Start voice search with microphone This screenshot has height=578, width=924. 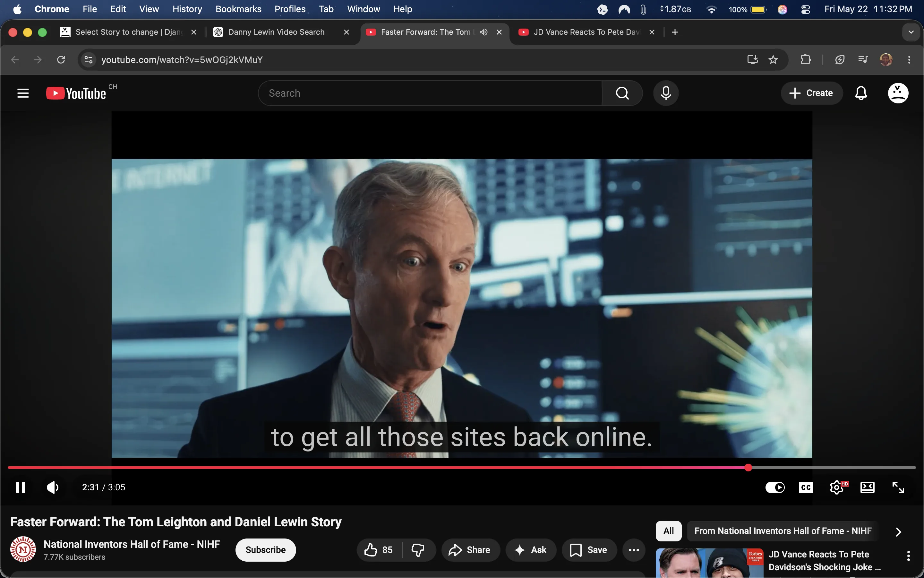(x=665, y=93)
